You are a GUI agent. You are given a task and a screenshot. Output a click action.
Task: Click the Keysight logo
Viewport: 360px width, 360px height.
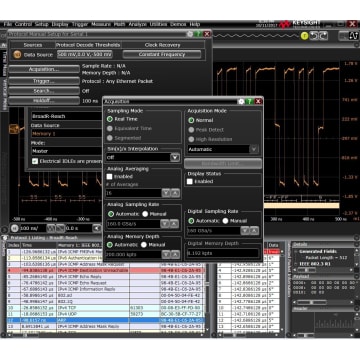pos(300,24)
